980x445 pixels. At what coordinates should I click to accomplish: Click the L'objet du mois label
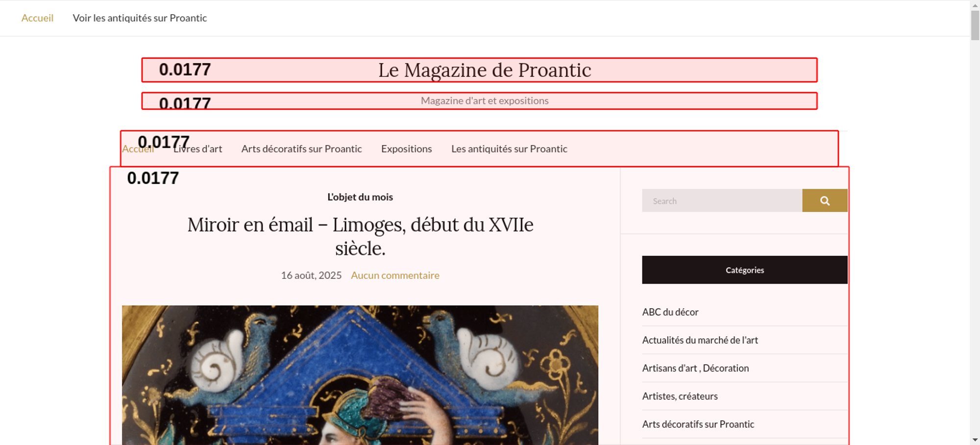pyautogui.click(x=360, y=197)
